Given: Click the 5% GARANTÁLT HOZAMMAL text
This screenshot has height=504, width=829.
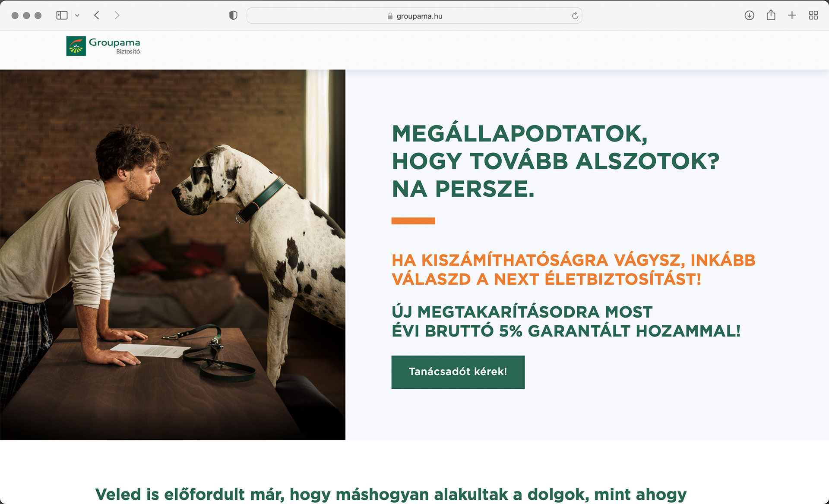Looking at the screenshot, I should pos(620,331).
